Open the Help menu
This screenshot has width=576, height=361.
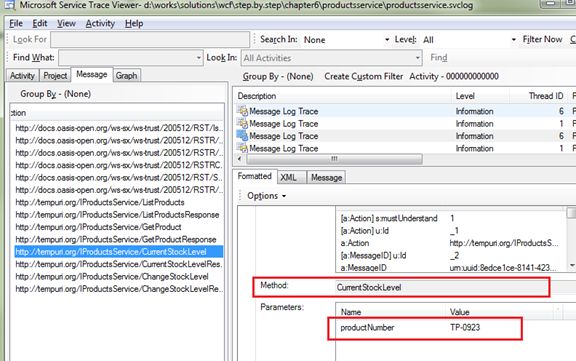point(134,24)
